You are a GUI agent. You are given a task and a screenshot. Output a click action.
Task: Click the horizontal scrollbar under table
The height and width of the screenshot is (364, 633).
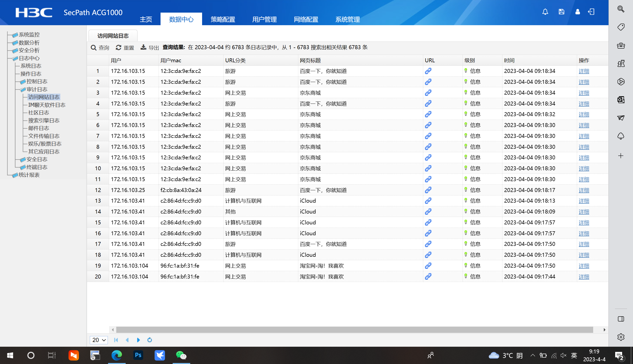pyautogui.click(x=354, y=330)
